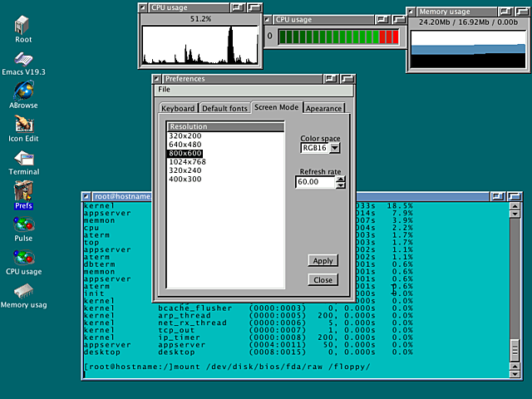Apply the screen mode settings
Viewport: 532px width, 399px height.
323,260
